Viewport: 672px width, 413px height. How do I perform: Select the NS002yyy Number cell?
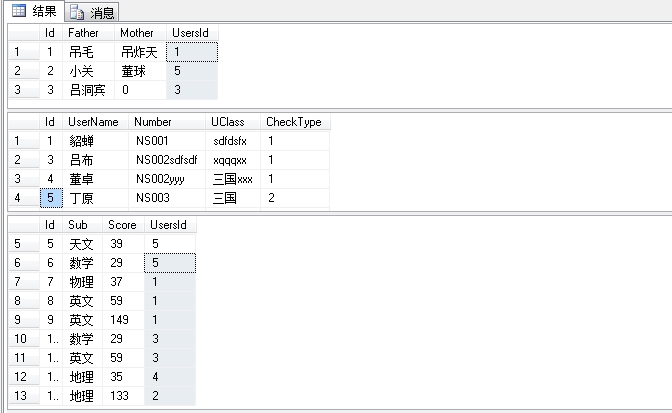pos(167,179)
